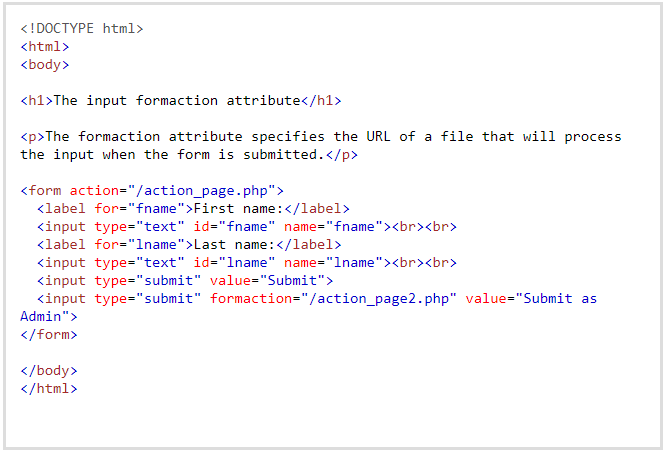Click the 'Last name:' label text

pyautogui.click(x=234, y=245)
